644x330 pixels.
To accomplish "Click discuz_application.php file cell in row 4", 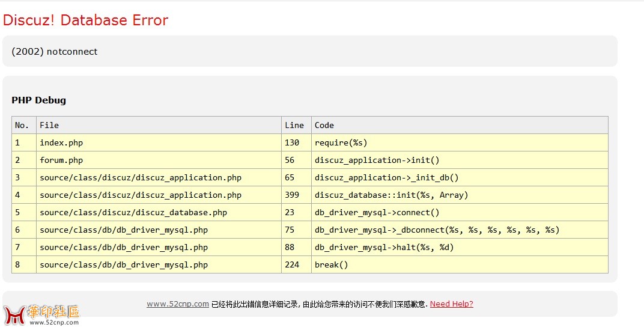I will click(159, 195).
